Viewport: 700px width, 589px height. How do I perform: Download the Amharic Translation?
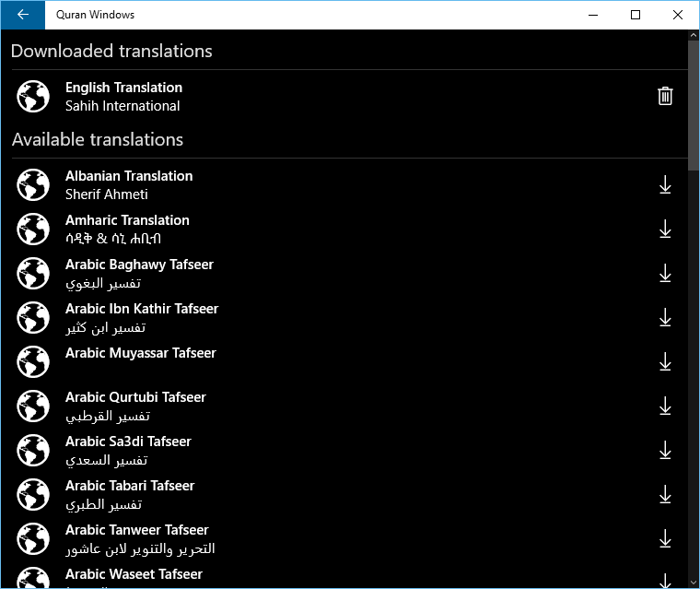pyautogui.click(x=665, y=230)
